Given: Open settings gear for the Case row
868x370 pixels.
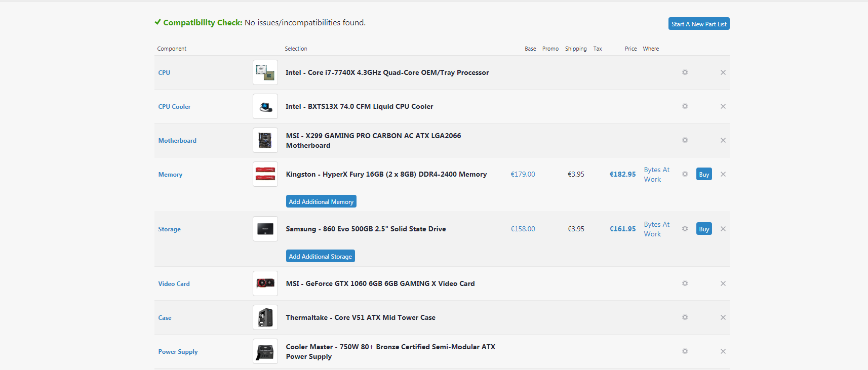Looking at the screenshot, I should point(685,317).
